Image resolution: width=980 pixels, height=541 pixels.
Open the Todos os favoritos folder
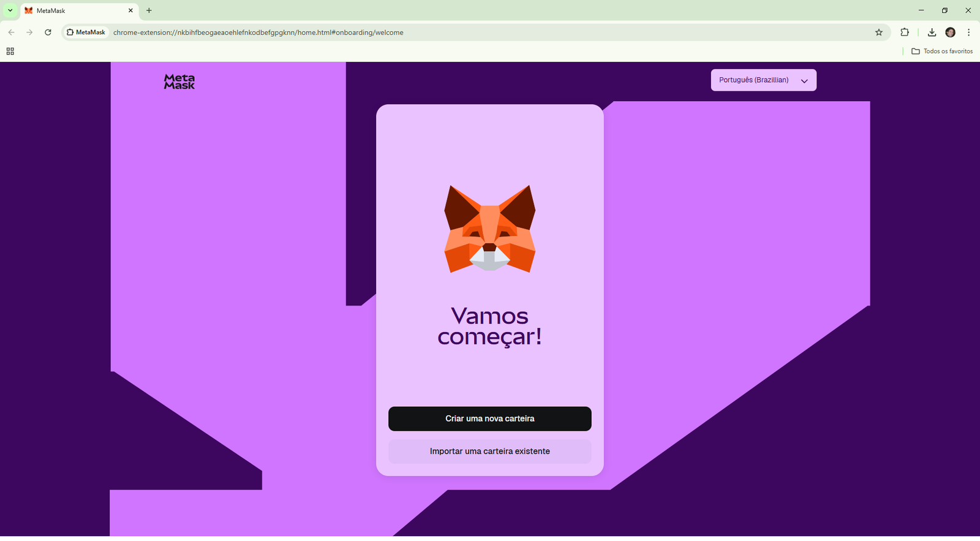(x=942, y=51)
